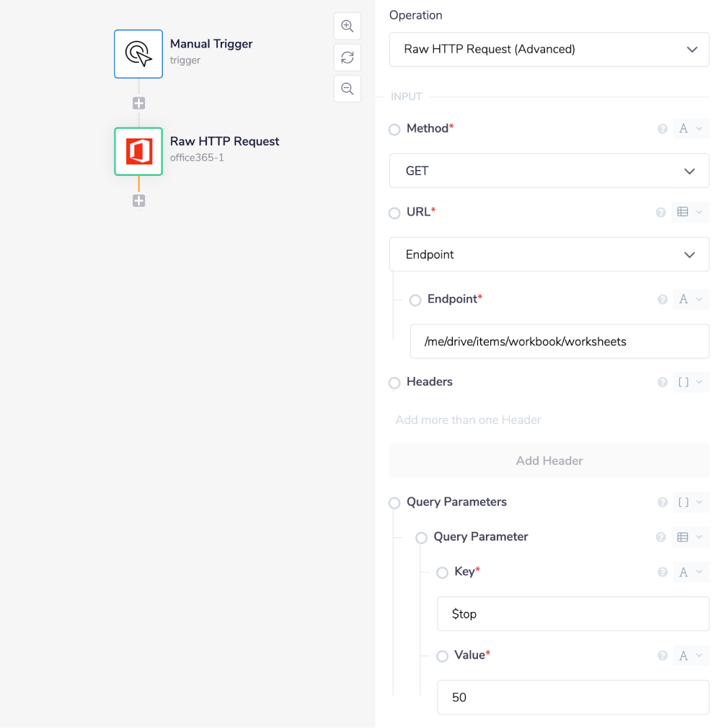Click the Endpoint path input field
This screenshot has height=728, width=721.
[559, 342]
